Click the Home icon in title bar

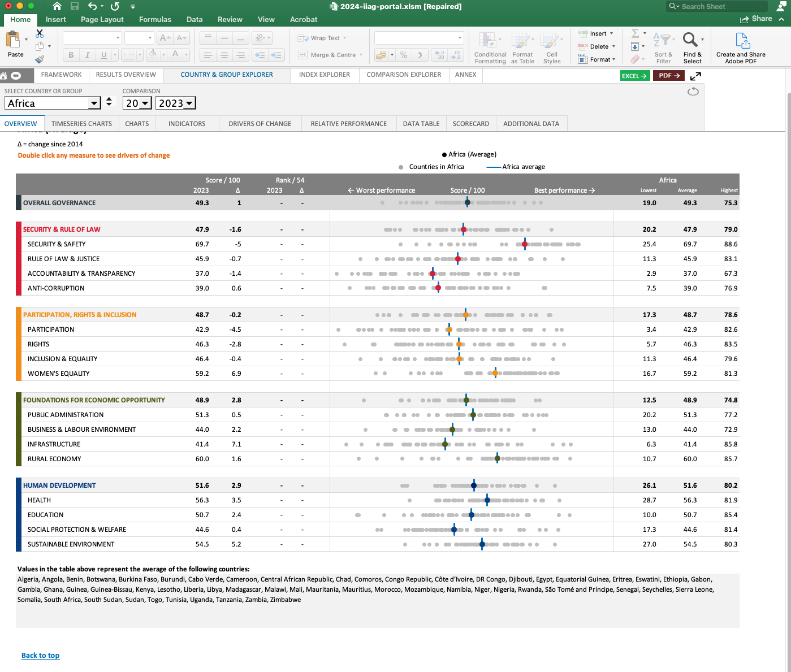point(57,6)
